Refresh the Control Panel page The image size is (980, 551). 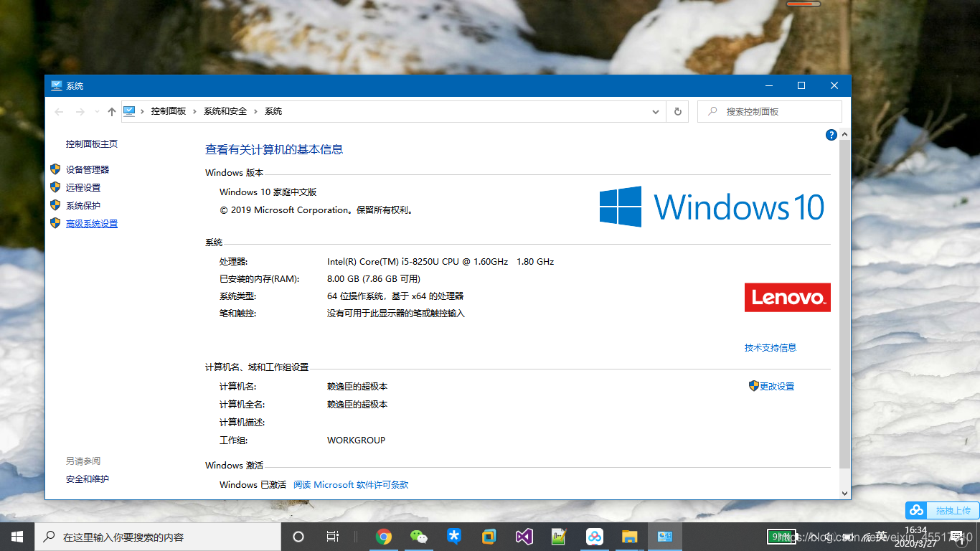point(677,112)
